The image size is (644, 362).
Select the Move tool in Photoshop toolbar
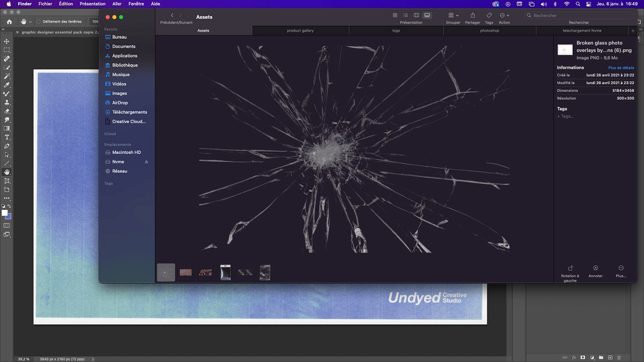(7, 41)
